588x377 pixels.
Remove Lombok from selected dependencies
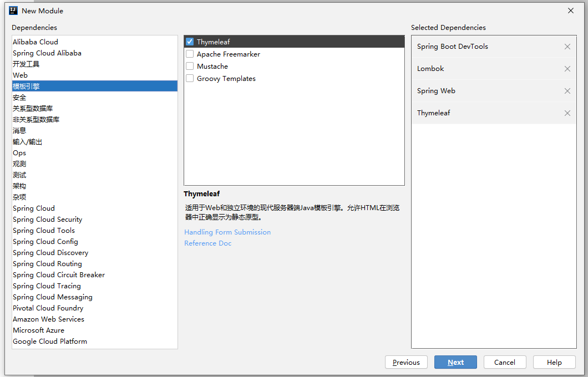point(567,69)
